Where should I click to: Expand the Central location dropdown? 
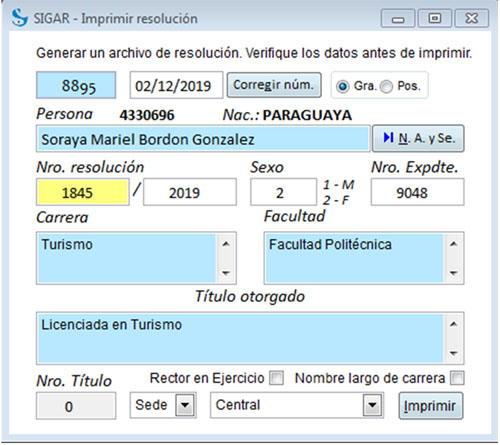click(372, 405)
